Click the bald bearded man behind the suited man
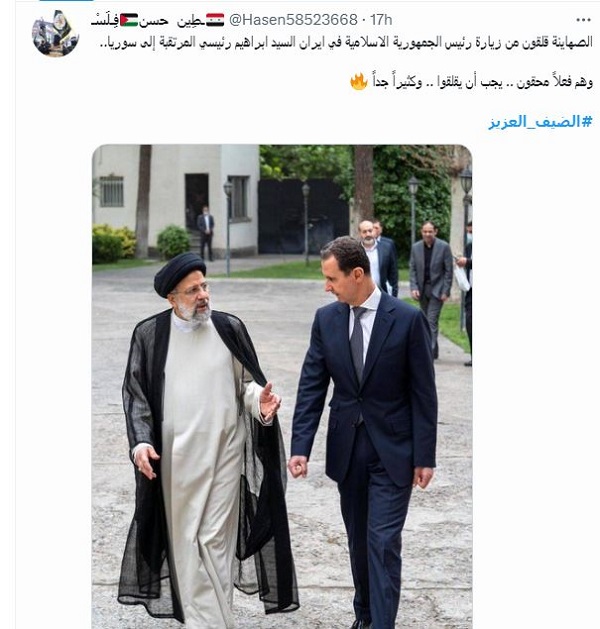 379,257
